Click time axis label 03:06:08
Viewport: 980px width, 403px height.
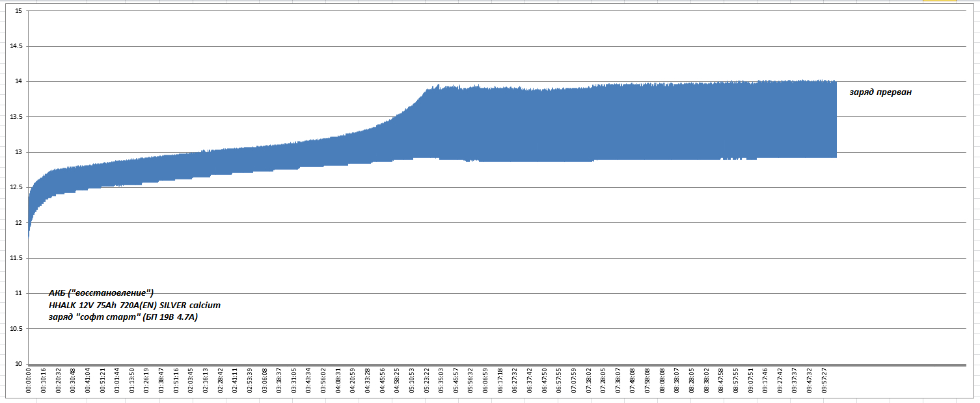pyautogui.click(x=264, y=380)
